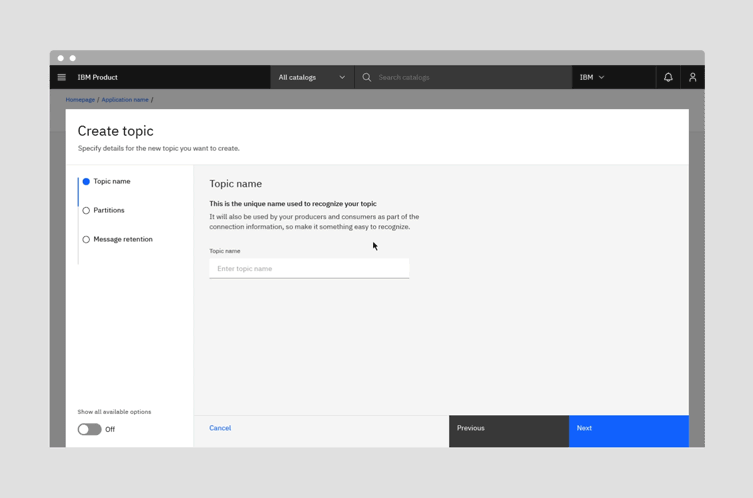
Task: Focus the Enter topic name field
Action: pyautogui.click(x=309, y=269)
